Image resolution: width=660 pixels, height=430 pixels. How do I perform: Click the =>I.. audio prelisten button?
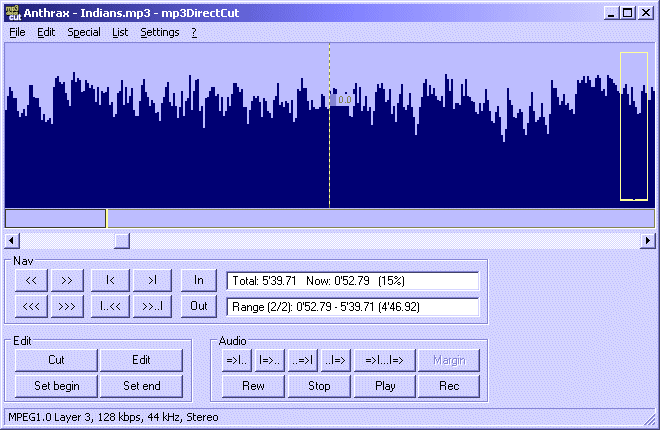coord(237,360)
